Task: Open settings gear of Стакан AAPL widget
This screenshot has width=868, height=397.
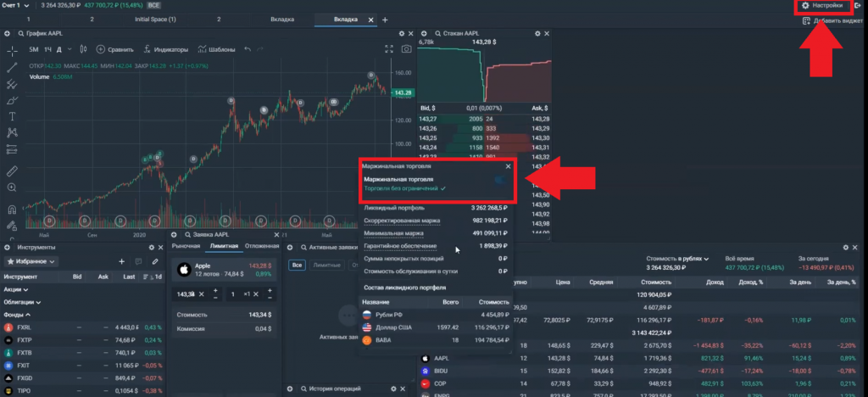Action: click(x=537, y=34)
